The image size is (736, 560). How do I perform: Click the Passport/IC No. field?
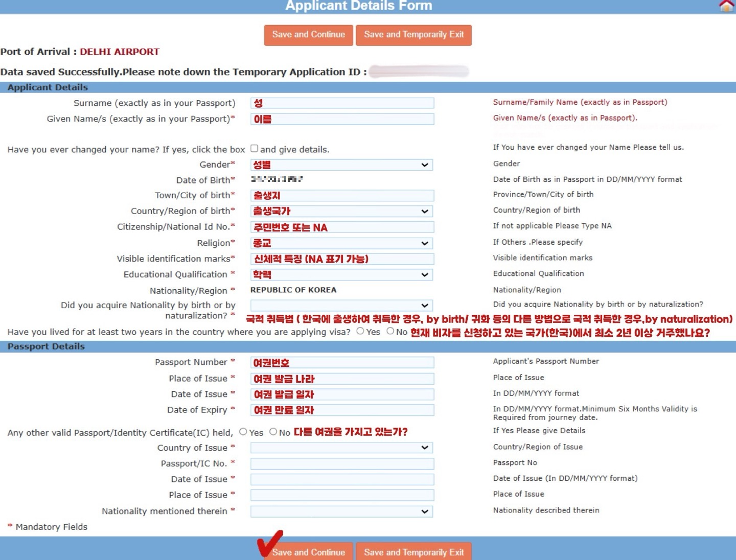[342, 463]
